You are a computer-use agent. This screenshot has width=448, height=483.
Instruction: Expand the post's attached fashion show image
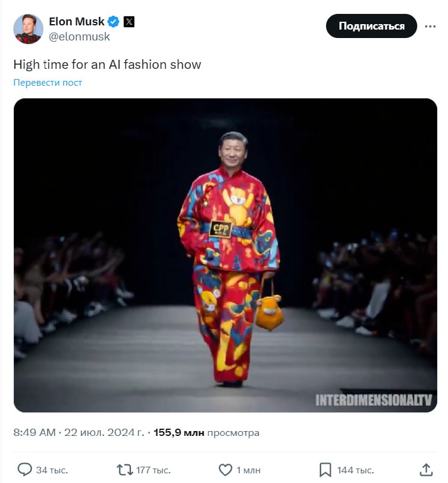tap(225, 255)
